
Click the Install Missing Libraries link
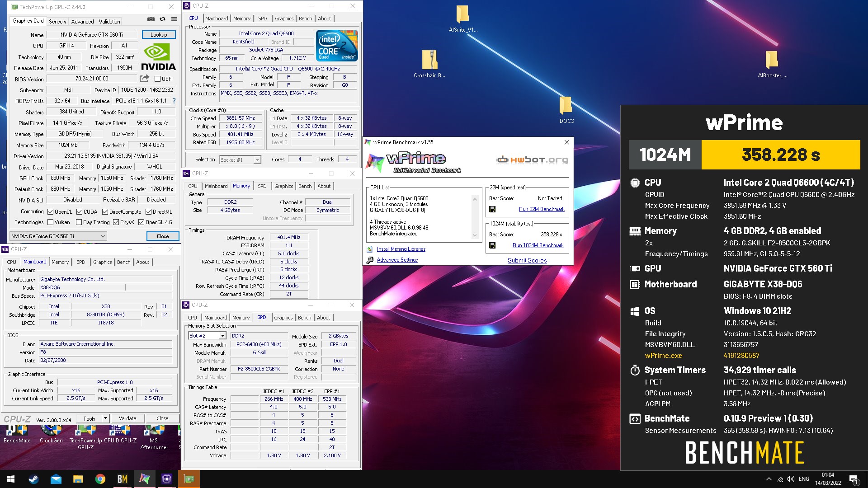tap(401, 249)
